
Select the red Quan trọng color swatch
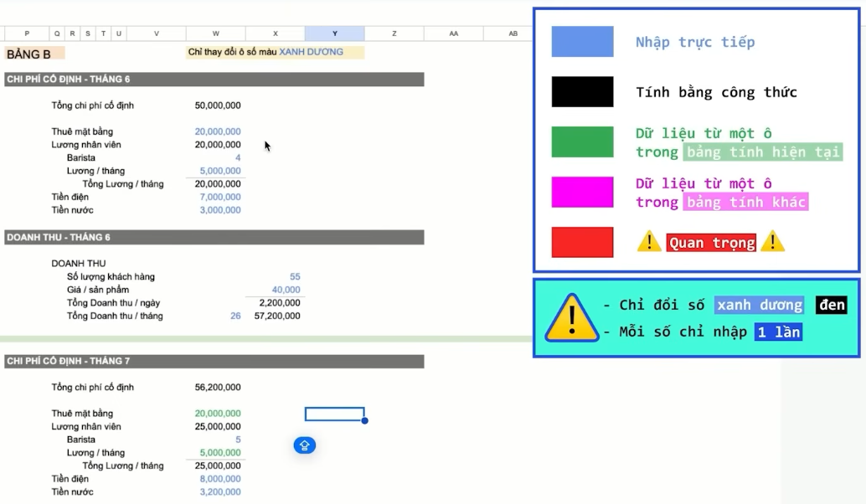pos(582,242)
